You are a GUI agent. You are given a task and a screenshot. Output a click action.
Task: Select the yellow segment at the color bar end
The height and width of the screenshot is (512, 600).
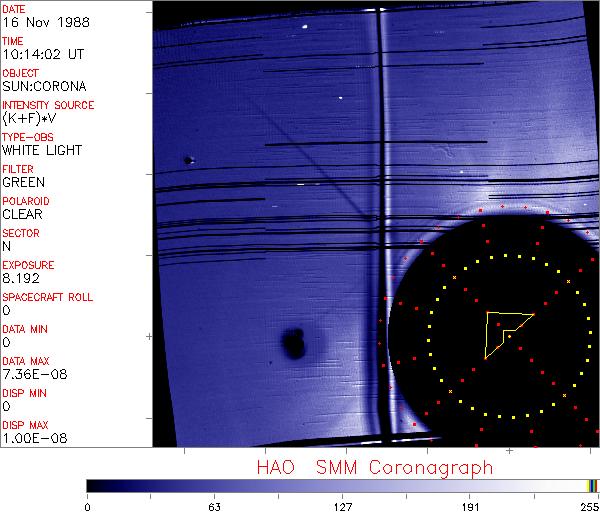(591, 485)
